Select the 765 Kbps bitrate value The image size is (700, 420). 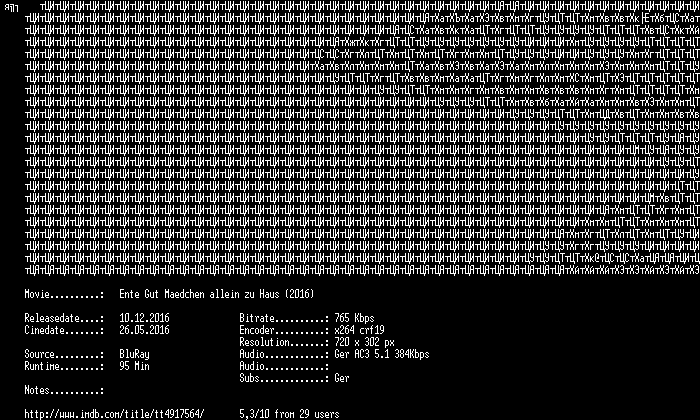click(x=354, y=318)
